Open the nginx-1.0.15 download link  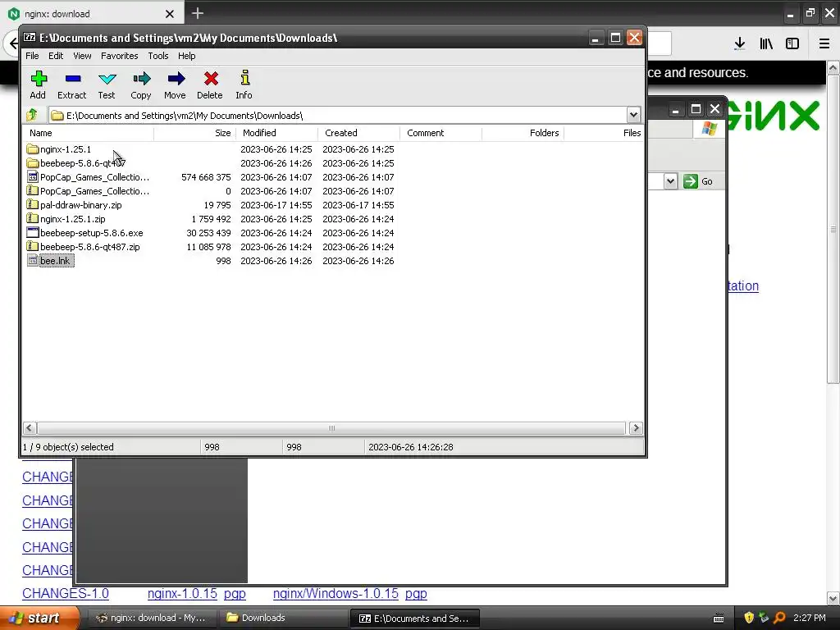182,594
